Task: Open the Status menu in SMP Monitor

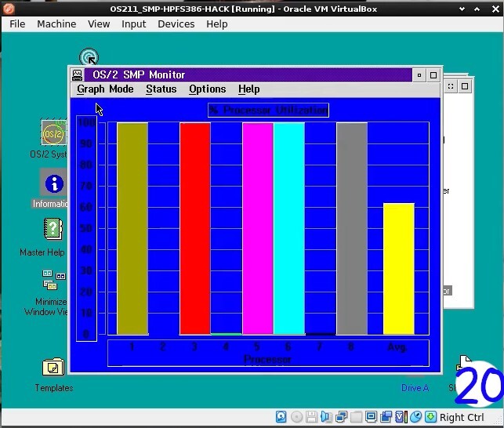Action: click(x=161, y=89)
